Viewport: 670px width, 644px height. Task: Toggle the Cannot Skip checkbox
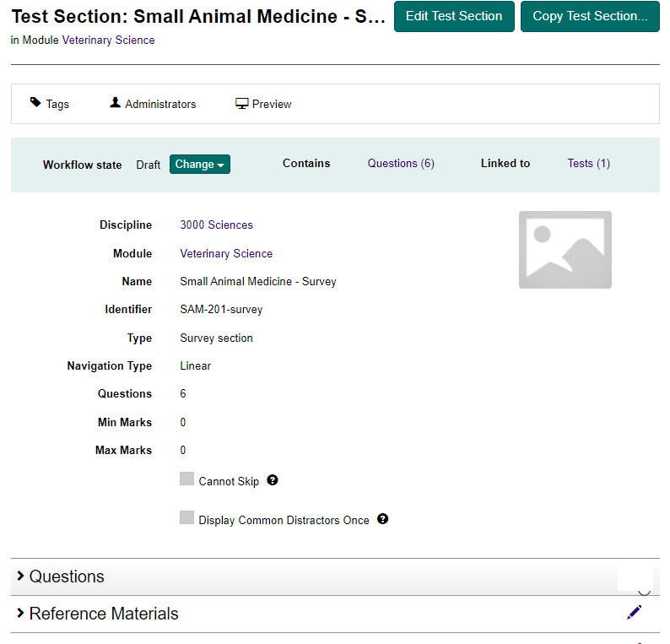coord(186,479)
